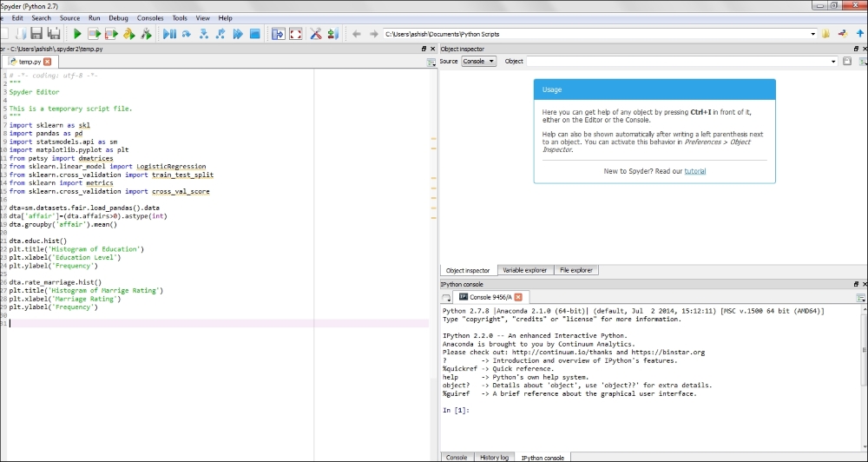Browse a working directory folder icon

coord(826,34)
